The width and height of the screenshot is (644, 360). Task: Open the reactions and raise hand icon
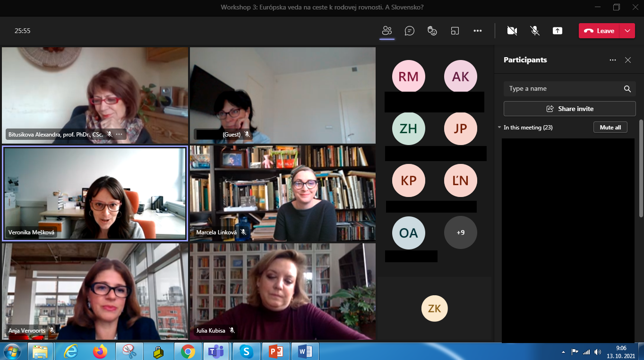tap(432, 31)
